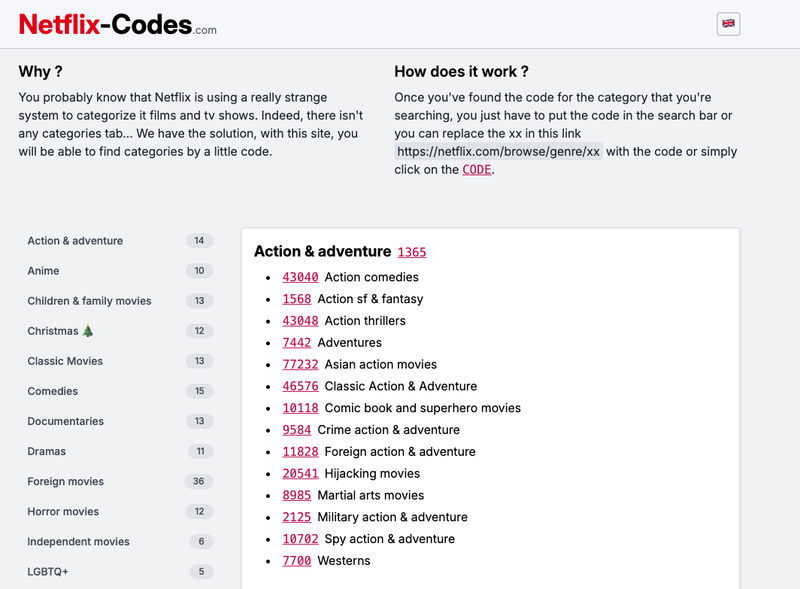This screenshot has height=589, width=800.
Task: Open code 10118 for superhero movies
Action: click(x=301, y=408)
